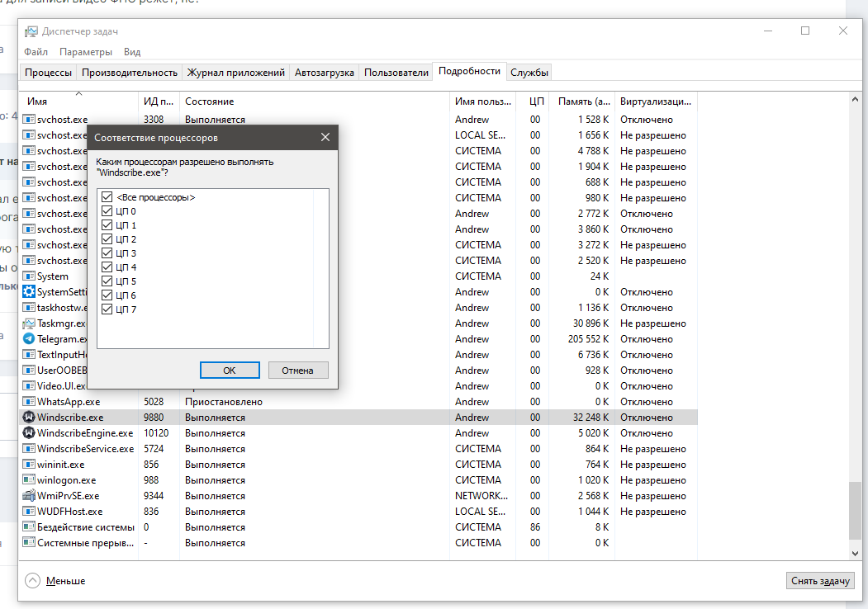
Task: Click the process list vertical scrollbar
Action: click(856, 330)
